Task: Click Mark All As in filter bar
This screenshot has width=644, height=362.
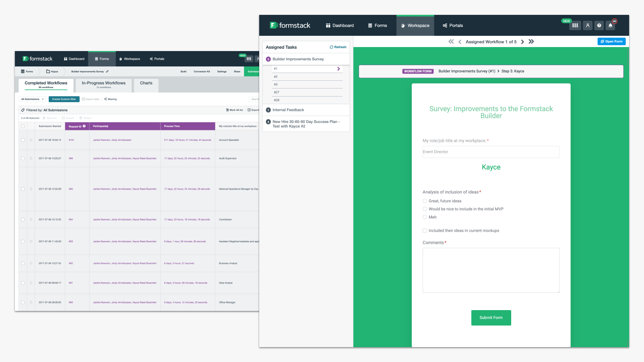Action: [235, 110]
